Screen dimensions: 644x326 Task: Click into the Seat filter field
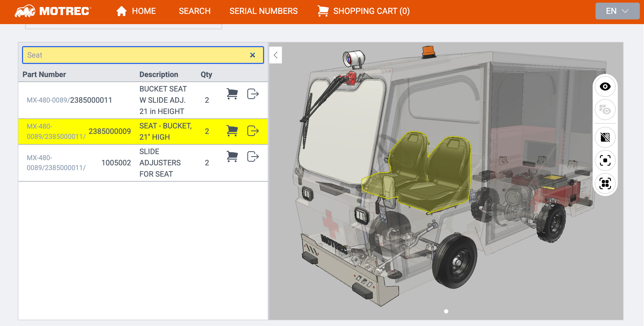pos(131,55)
